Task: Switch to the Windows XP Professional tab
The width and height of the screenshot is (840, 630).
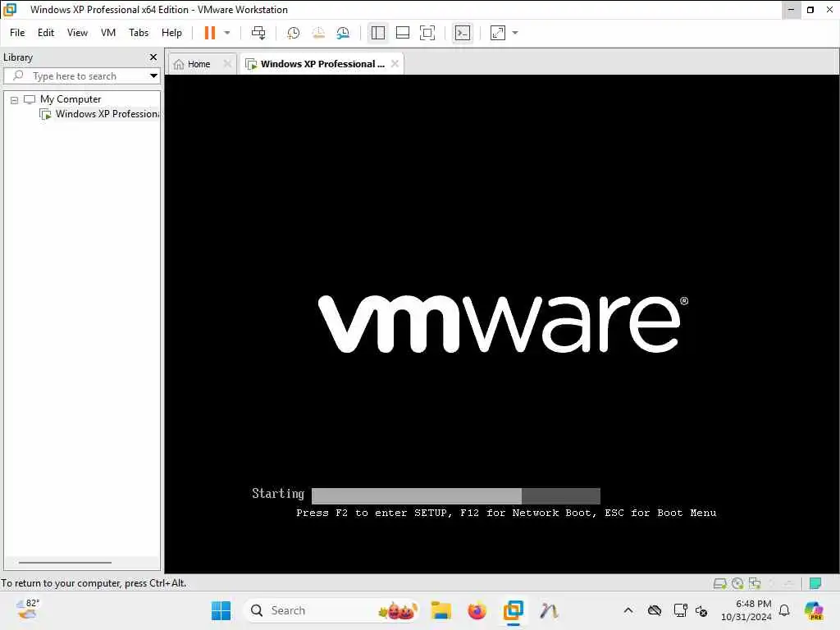Action: 315,64
